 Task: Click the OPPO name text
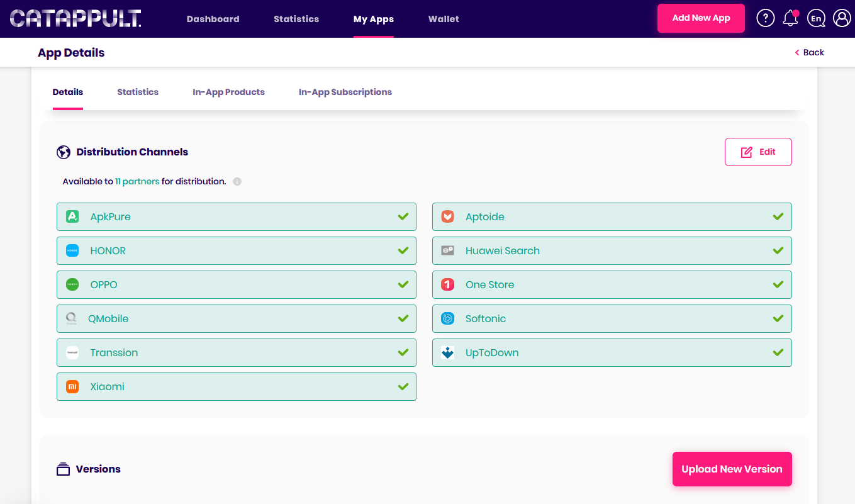[x=104, y=284]
